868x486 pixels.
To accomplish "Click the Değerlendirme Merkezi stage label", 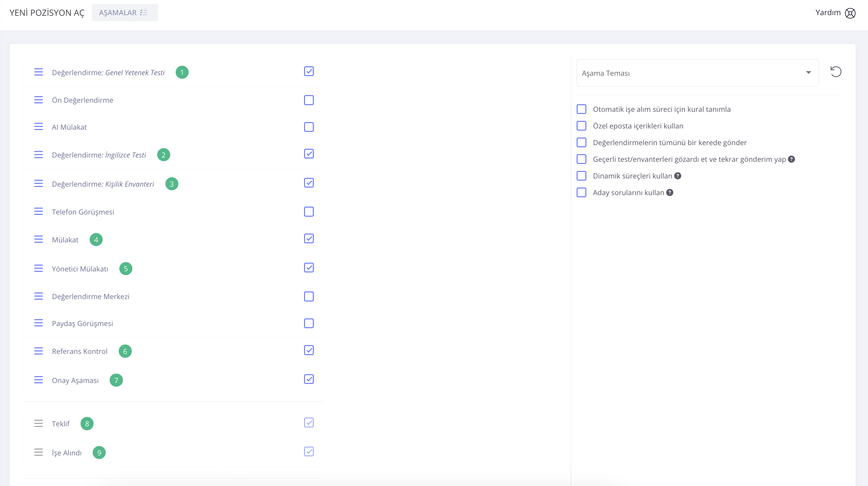I will point(91,297).
